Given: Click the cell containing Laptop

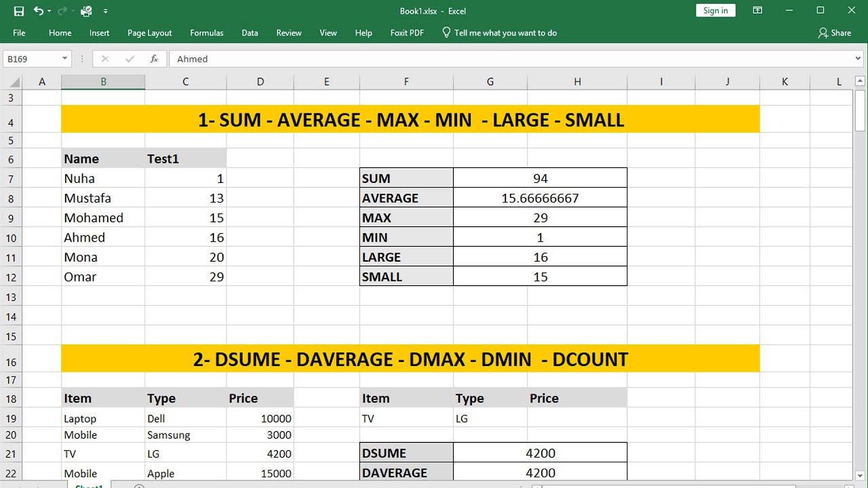Looking at the screenshot, I should point(103,418).
